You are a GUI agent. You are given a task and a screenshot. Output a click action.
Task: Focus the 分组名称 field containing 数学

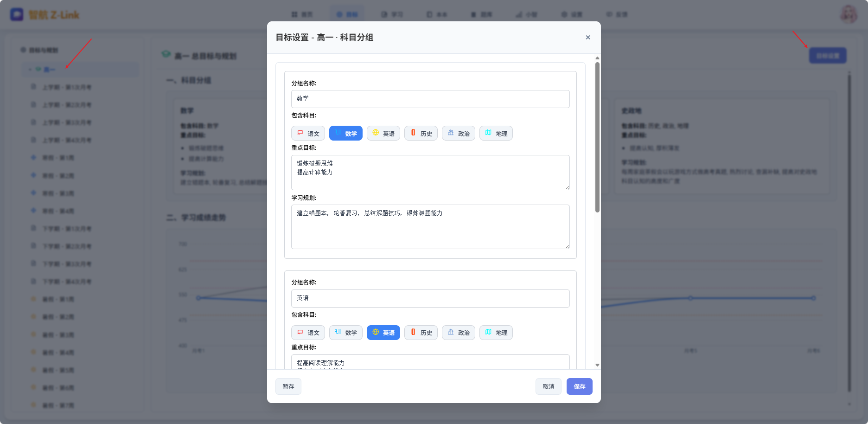430,99
